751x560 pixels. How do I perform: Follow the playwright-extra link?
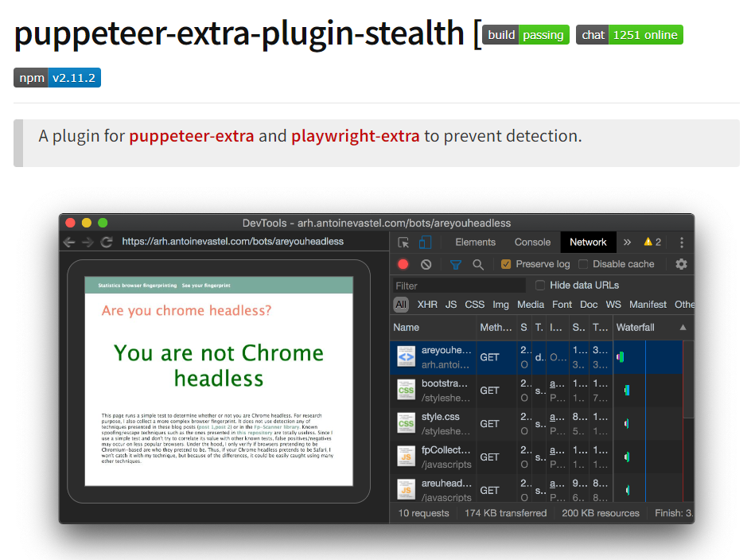[356, 136]
